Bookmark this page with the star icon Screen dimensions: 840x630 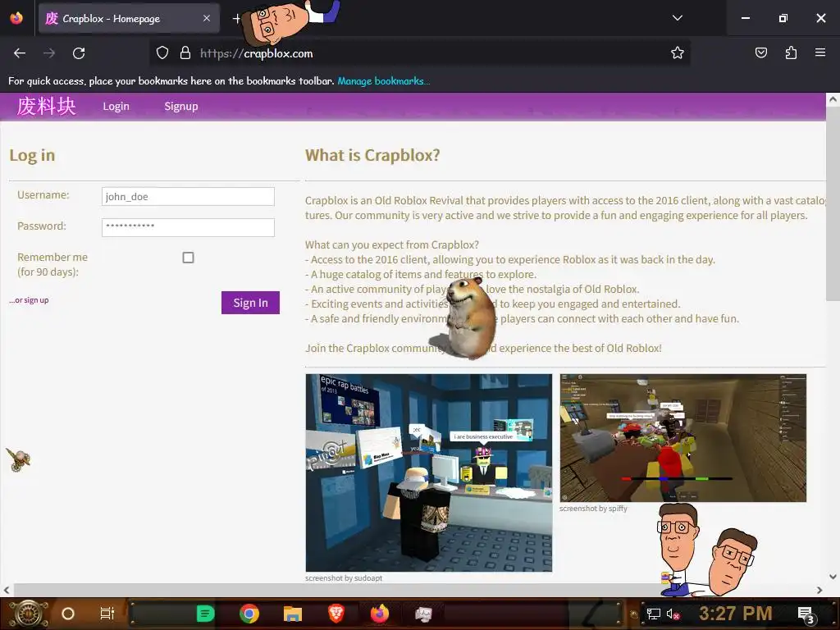click(x=677, y=52)
